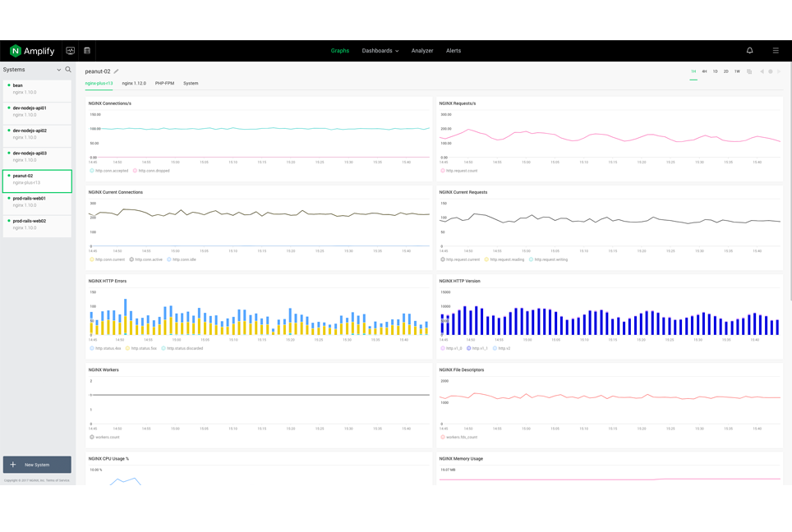792x532 pixels.
Task: Select the 4H time range
Action: (x=704, y=71)
